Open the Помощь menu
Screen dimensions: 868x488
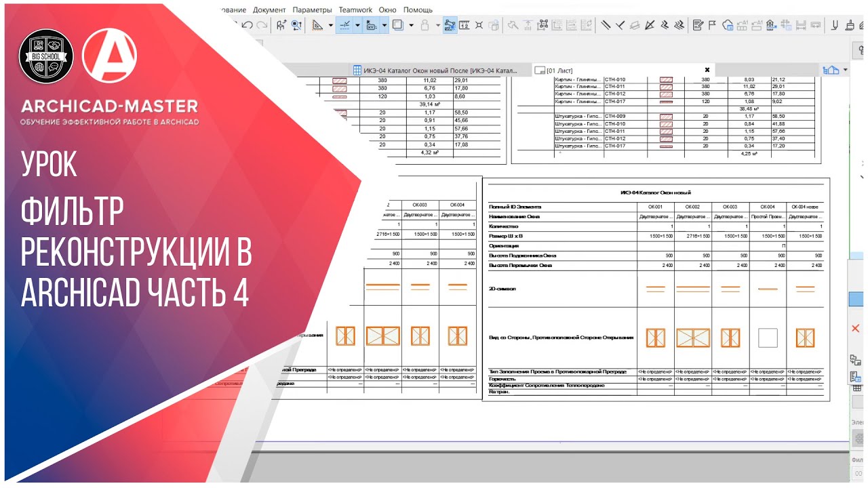(x=418, y=10)
